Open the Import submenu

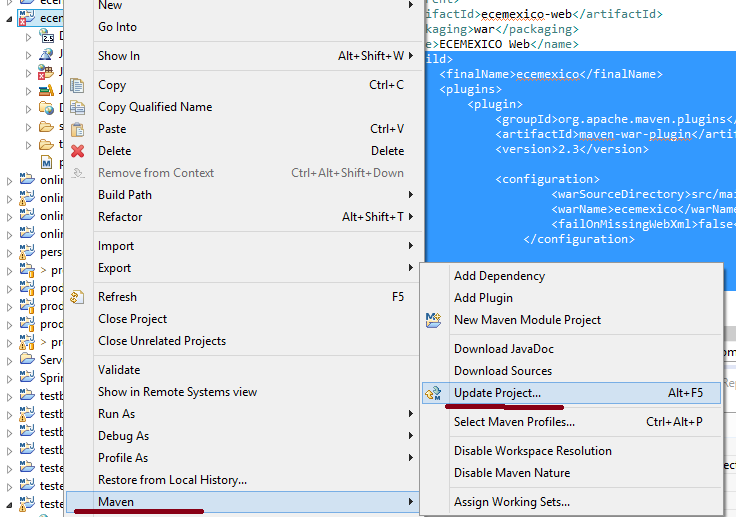tap(256, 246)
